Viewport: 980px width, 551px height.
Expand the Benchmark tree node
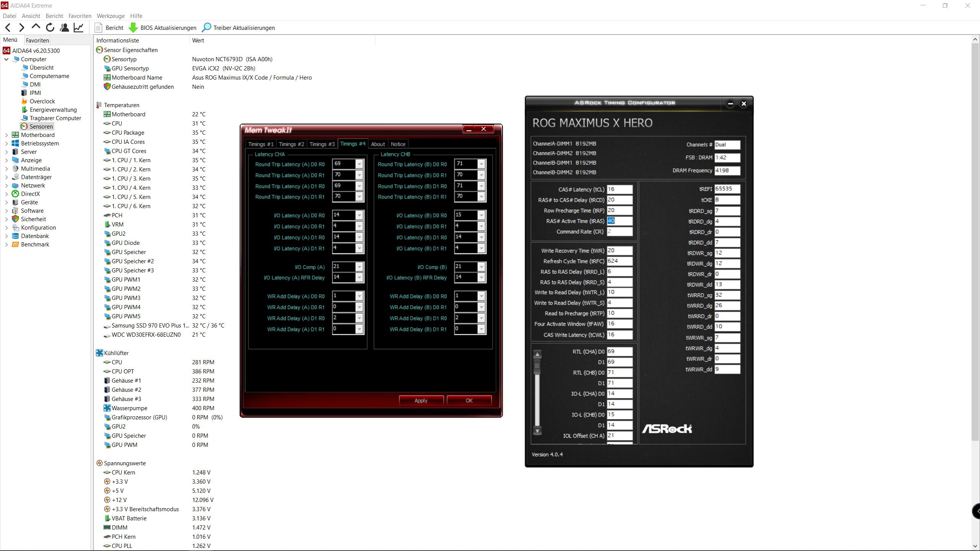6,245
